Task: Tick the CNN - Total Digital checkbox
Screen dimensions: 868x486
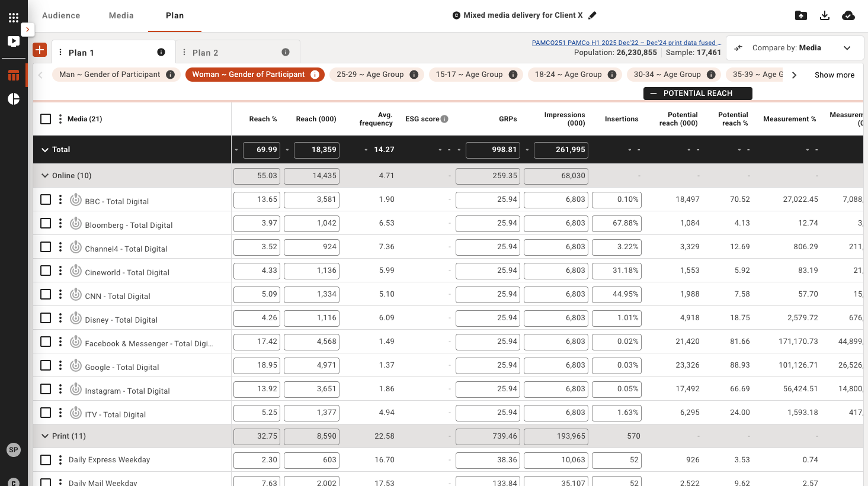Action: pyautogui.click(x=46, y=294)
